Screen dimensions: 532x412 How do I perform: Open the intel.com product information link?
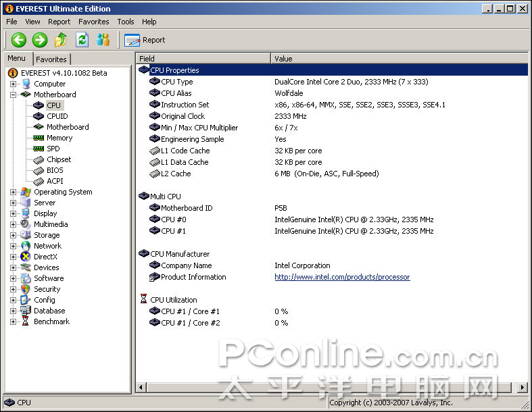click(342, 277)
